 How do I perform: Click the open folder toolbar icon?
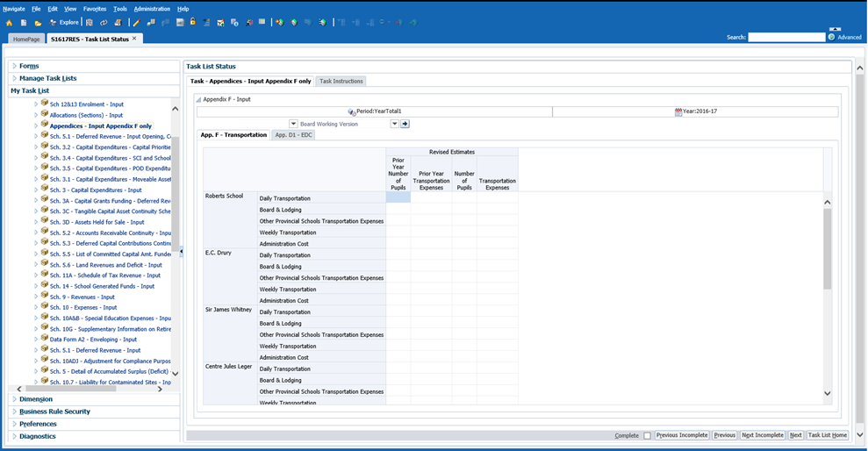(x=38, y=22)
